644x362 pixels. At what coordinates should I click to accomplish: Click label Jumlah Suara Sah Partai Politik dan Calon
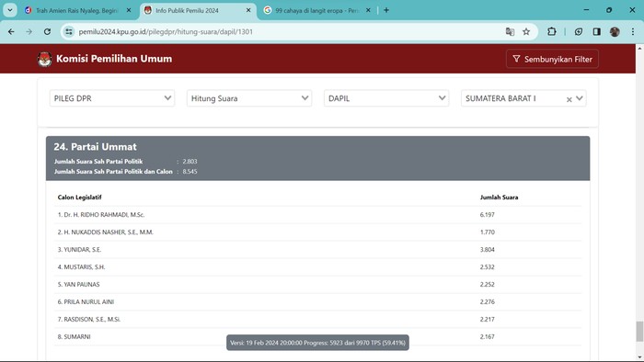[x=113, y=172]
